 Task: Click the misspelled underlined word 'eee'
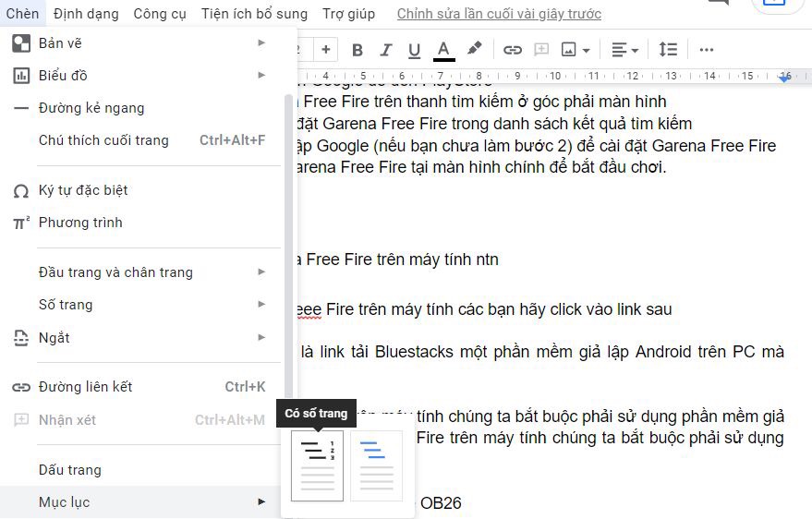(x=309, y=309)
